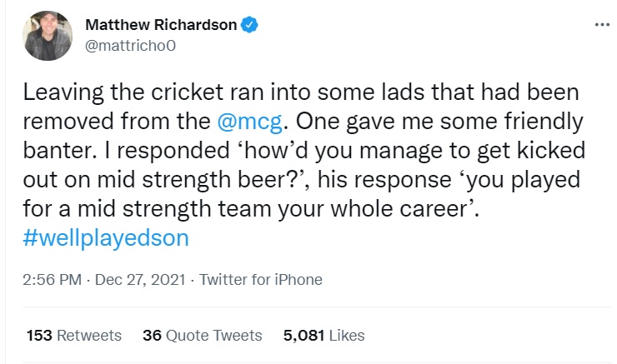The width and height of the screenshot is (617, 364).
Task: Click the Matthew Richardson display name
Action: (x=161, y=25)
